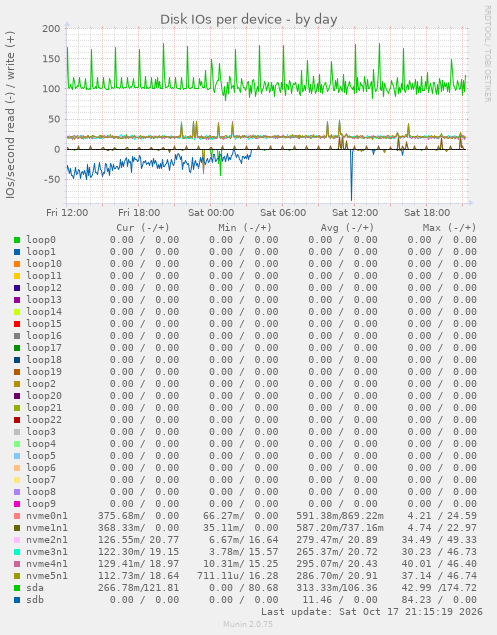Select the 'loop16' legend label
Screen dimensions: 497x635
pos(44,336)
